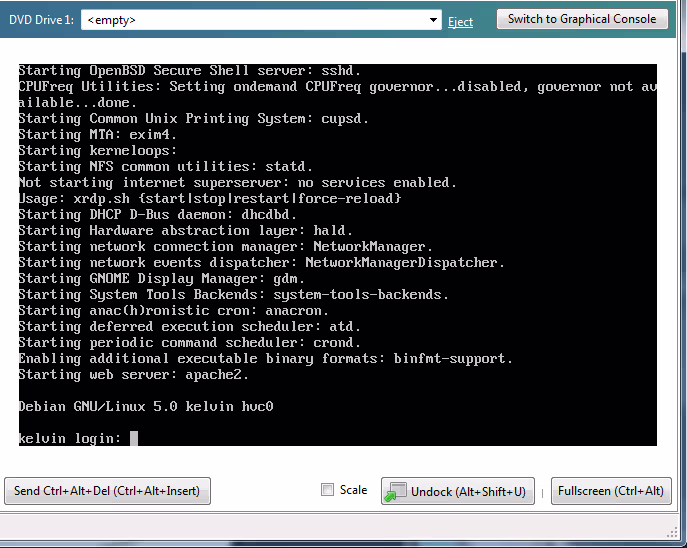Enable the Scale checkbox

[x=327, y=490]
